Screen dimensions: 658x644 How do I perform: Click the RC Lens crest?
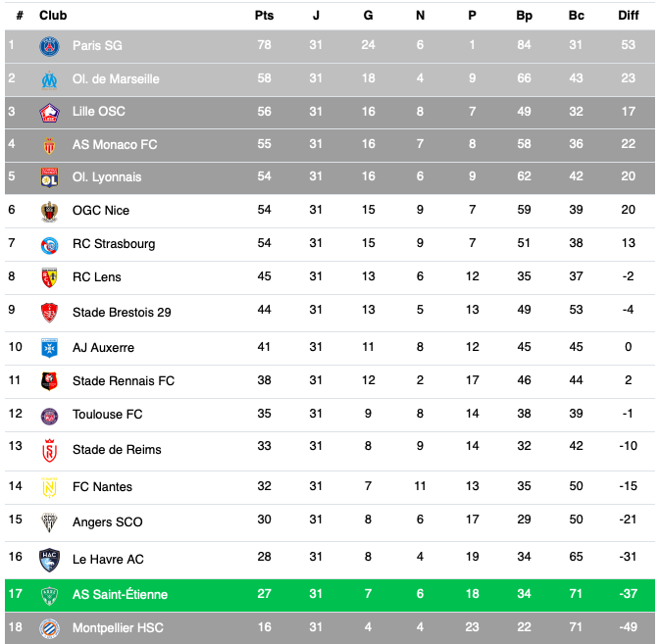pos(49,277)
